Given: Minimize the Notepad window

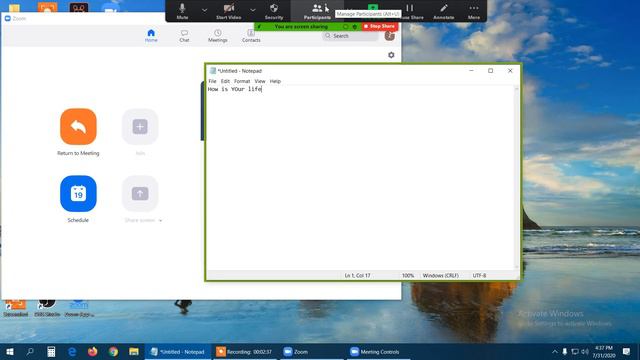Looking at the screenshot, I should [471, 71].
